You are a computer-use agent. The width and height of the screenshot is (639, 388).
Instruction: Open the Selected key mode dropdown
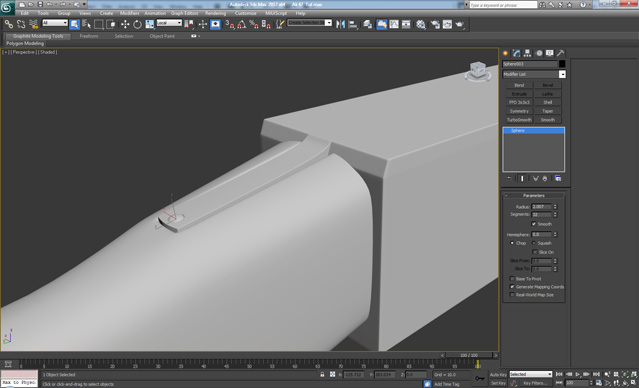[530, 374]
